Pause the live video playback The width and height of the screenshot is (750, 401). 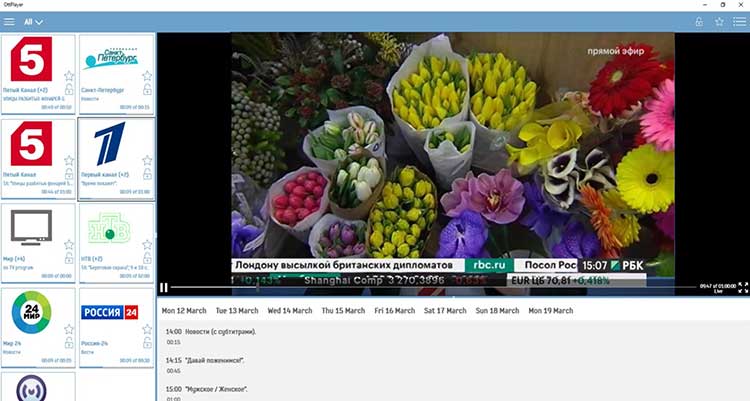click(x=164, y=287)
